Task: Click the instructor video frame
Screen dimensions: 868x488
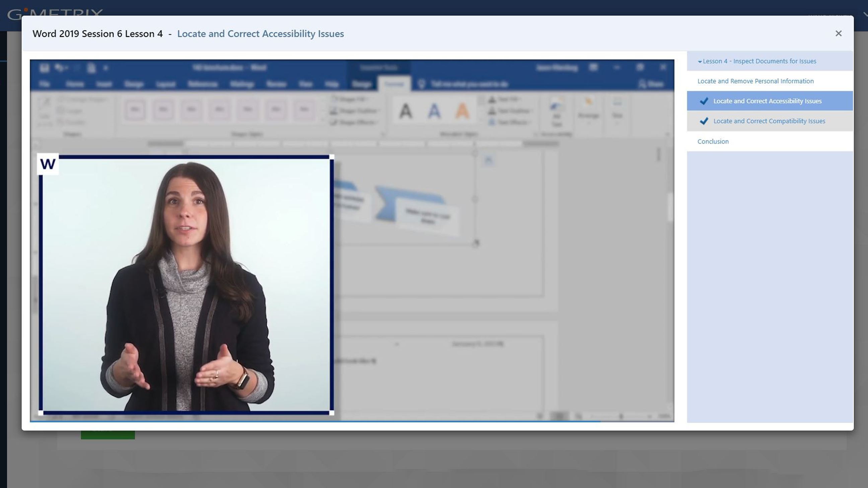Action: pos(186,285)
